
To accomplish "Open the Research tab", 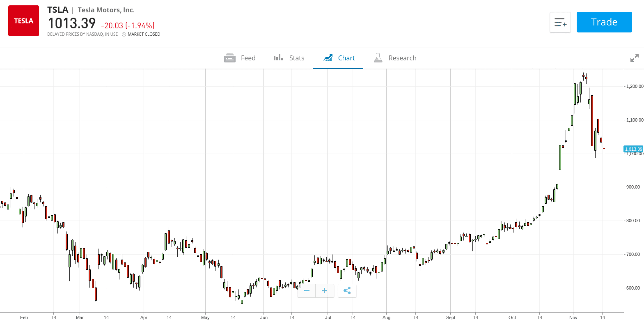I will pyautogui.click(x=395, y=58).
